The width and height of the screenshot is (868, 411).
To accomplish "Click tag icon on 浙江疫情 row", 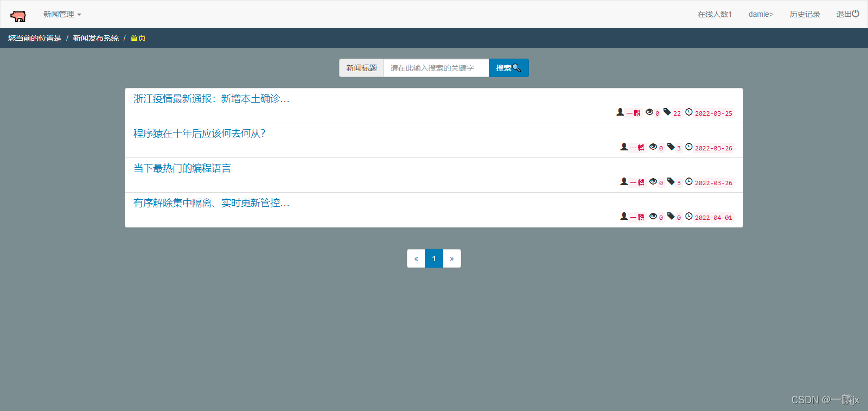I will point(667,112).
